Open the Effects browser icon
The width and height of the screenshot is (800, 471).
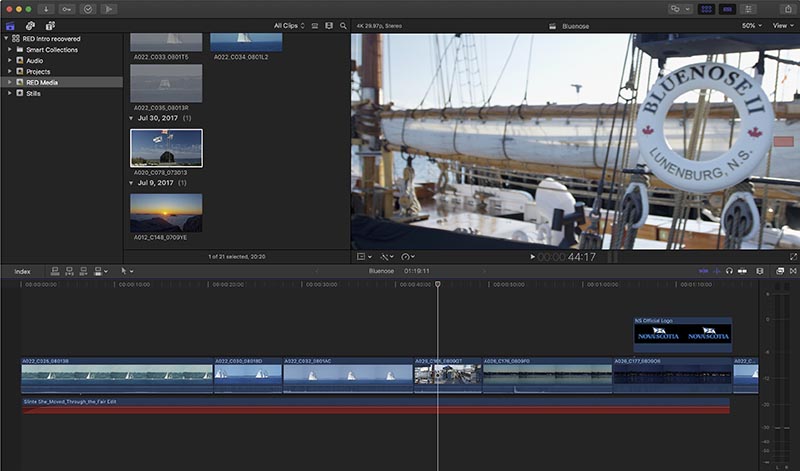point(780,271)
